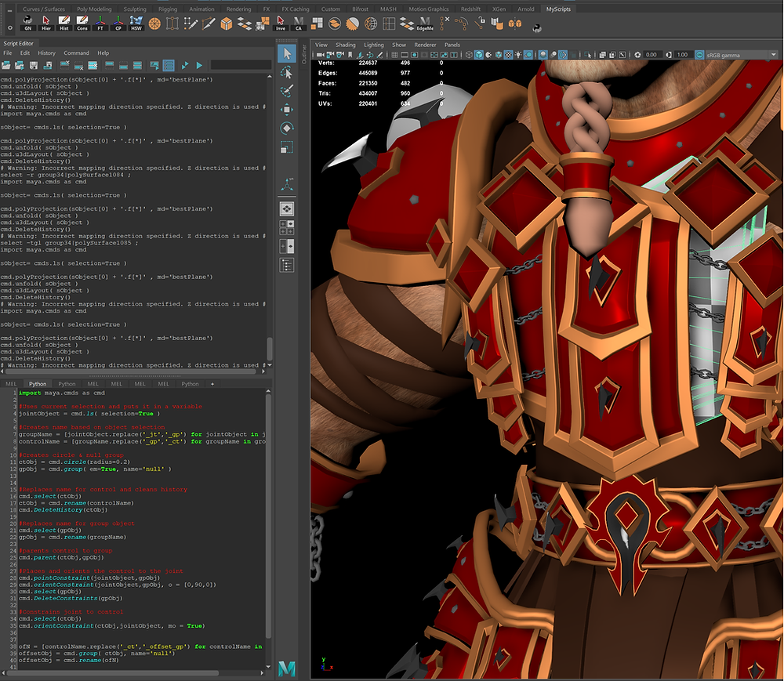Screen dimensions: 784x681
Task: Click Source Script icon in Script Editor
Action: click(20, 65)
